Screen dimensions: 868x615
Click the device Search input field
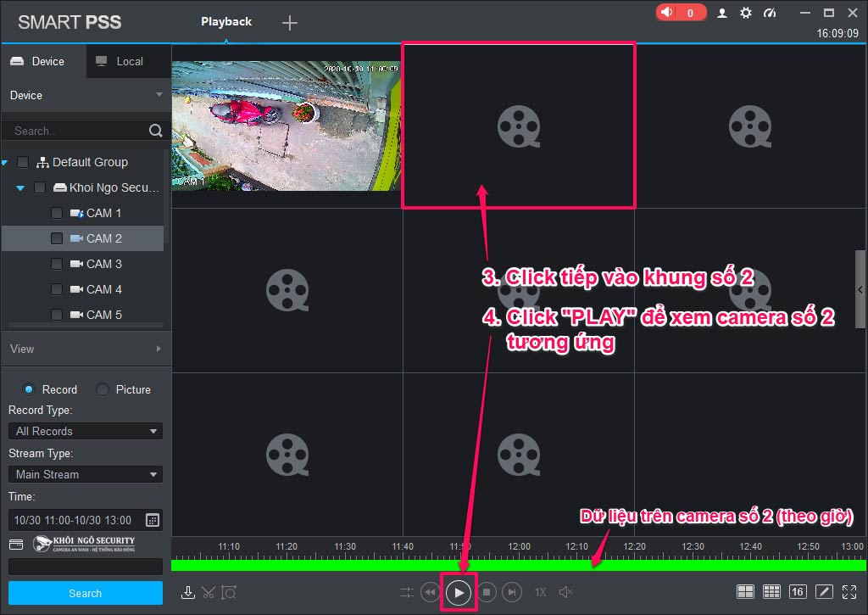coord(86,131)
